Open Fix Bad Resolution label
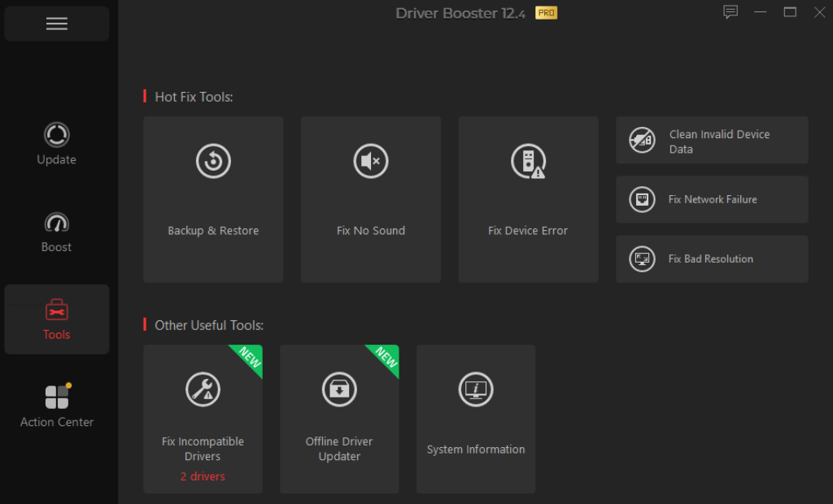The height and width of the screenshot is (504, 833). 710,259
